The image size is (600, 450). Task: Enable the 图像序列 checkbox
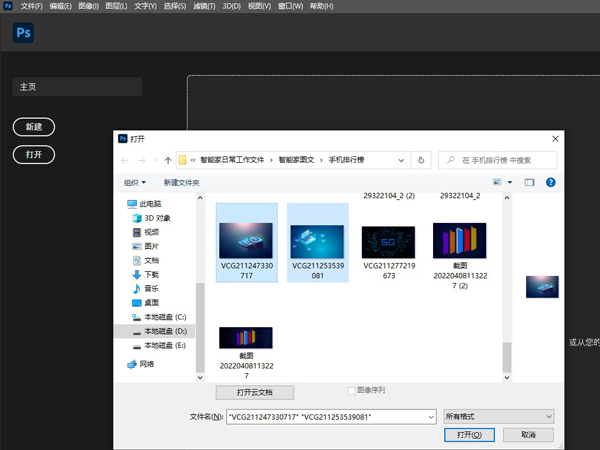tap(351, 390)
